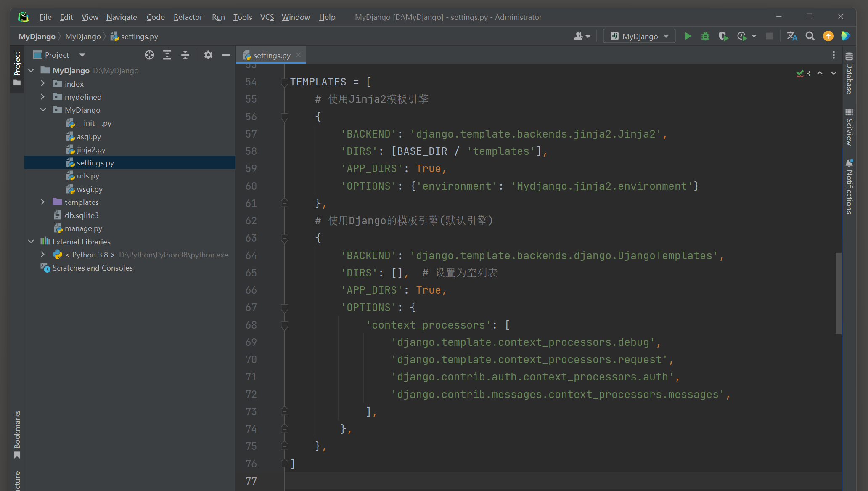This screenshot has width=868, height=491.
Task: Jump to next highlighted problem arrow
Action: tap(833, 73)
